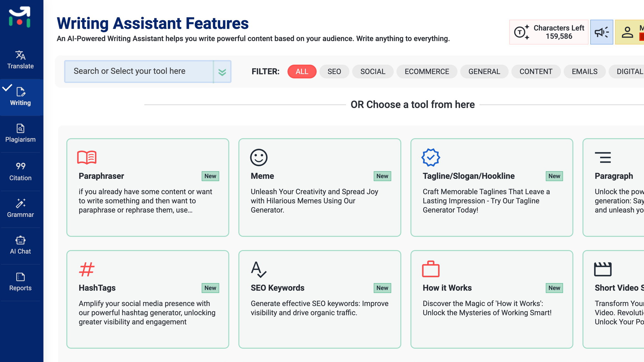Click the app logo at top left
644x362 pixels.
coord(20,17)
